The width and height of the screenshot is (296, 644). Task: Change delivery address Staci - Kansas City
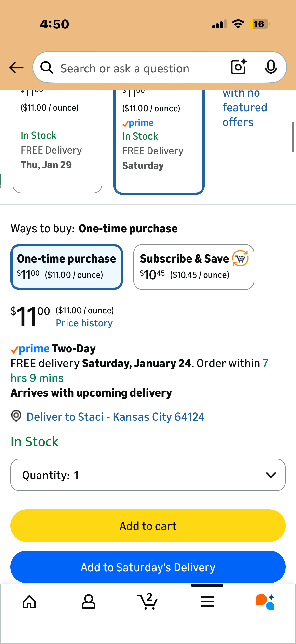click(x=115, y=417)
